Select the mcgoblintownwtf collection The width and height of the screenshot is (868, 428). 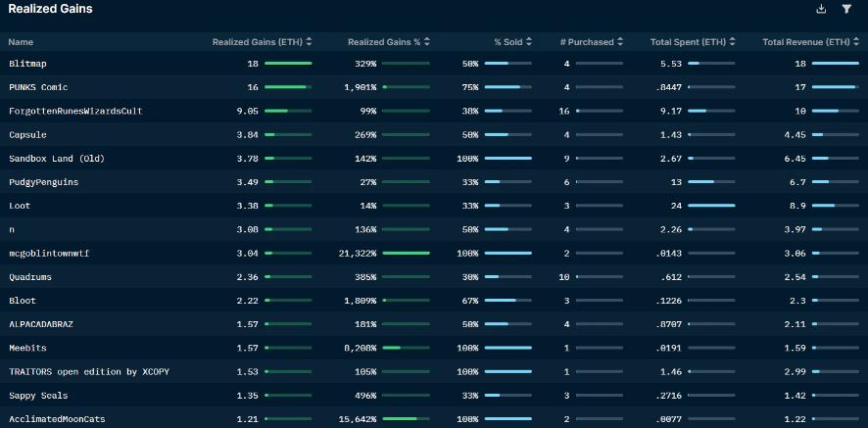49,254
